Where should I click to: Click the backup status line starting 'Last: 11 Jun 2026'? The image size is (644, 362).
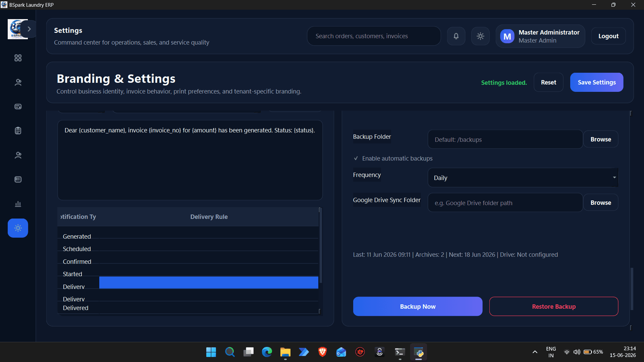tap(455, 255)
